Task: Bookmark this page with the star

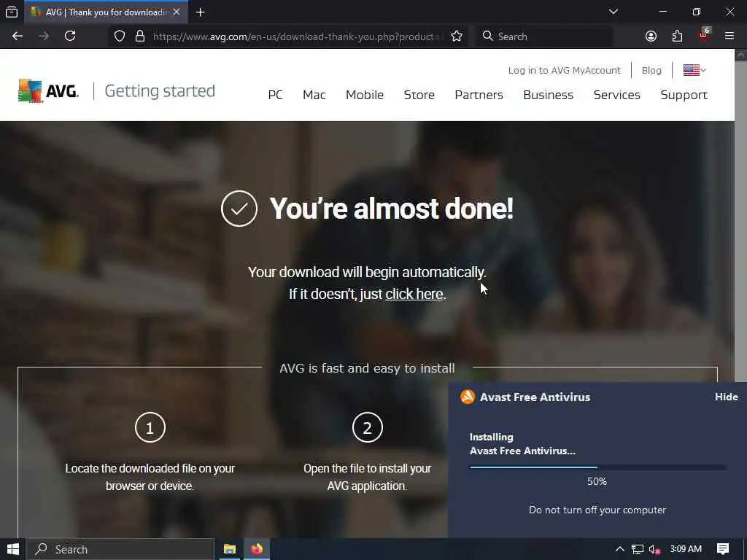Action: click(x=457, y=36)
